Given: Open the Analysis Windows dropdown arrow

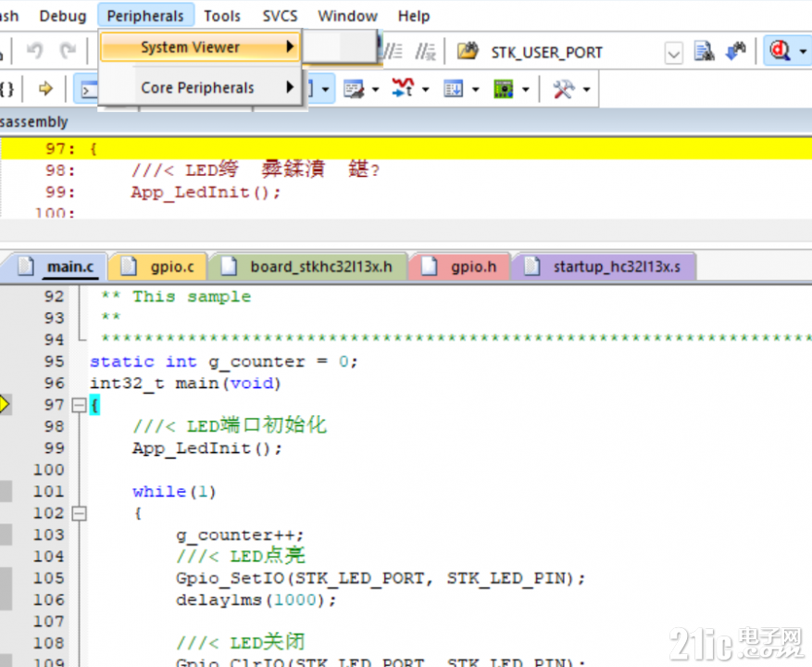Looking at the screenshot, I should tap(426, 90).
